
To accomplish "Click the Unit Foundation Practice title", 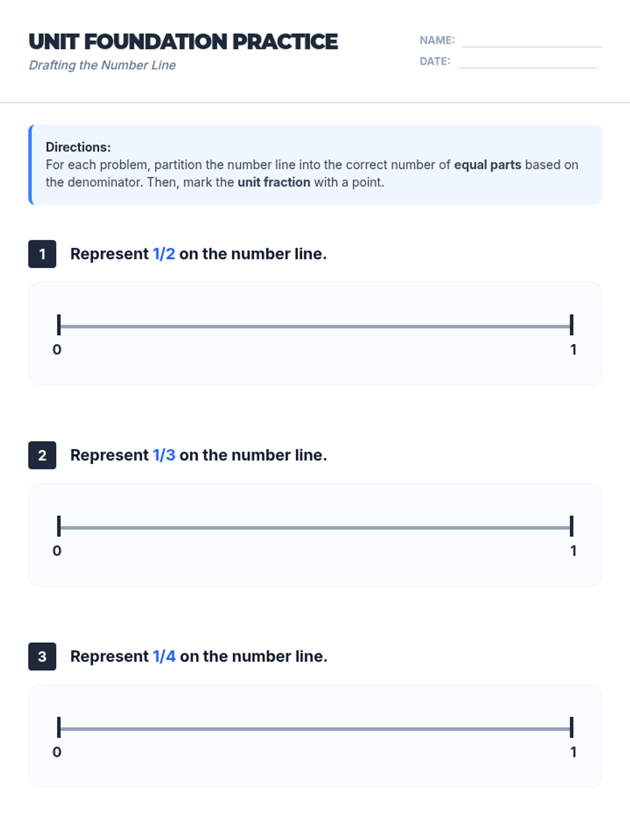I will pos(183,42).
